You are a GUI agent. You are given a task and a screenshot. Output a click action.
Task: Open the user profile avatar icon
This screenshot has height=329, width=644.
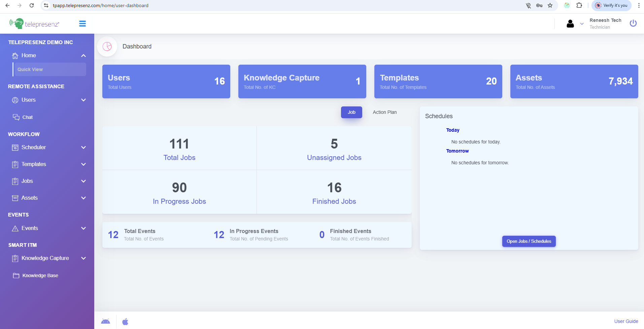570,24
